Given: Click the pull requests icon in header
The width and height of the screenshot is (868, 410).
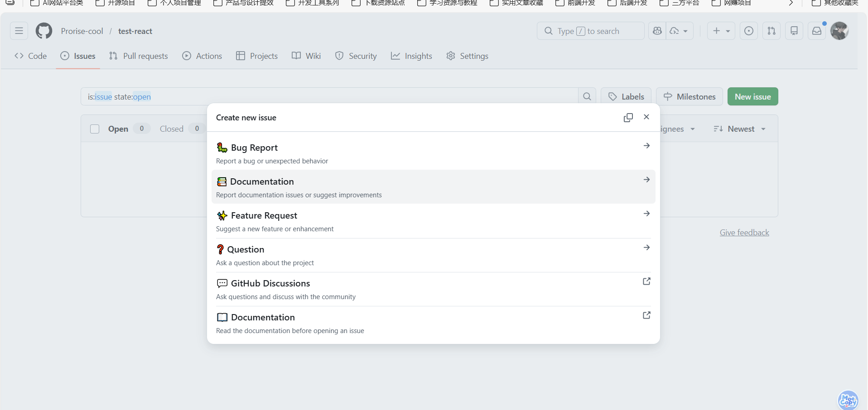Looking at the screenshot, I should click(x=771, y=31).
